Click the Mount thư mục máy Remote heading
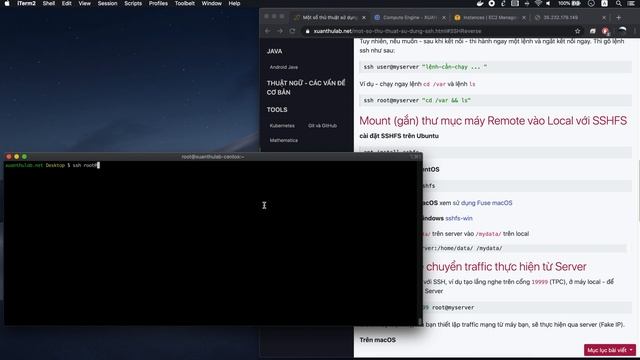This screenshot has height=360, width=640. 493,121
